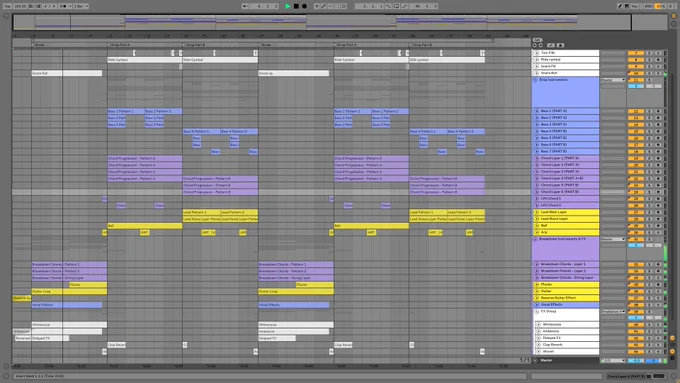Toggle the In/Out section show button
Screen dimensions: 680x383
coord(673,338)
